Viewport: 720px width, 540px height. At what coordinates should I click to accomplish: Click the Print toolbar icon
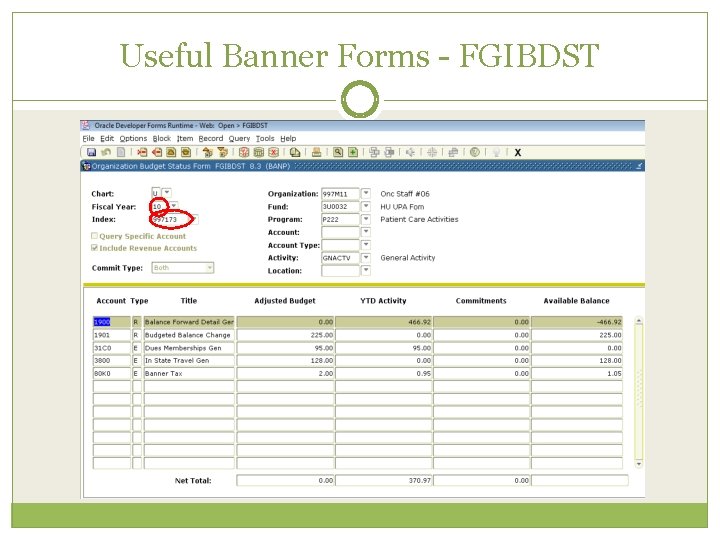pos(316,152)
